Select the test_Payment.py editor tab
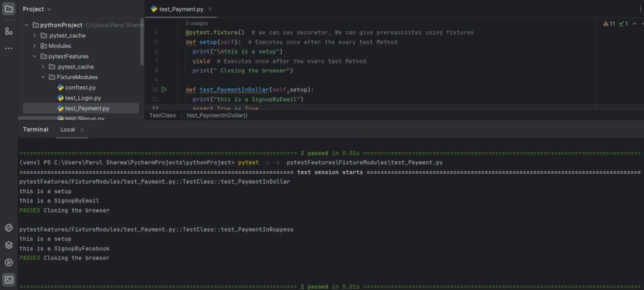 point(180,9)
